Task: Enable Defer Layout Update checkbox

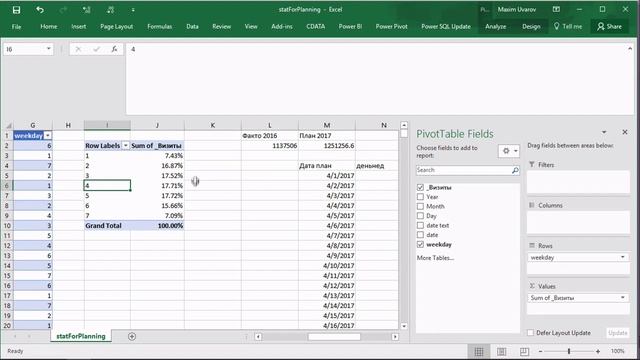Action: point(531,333)
